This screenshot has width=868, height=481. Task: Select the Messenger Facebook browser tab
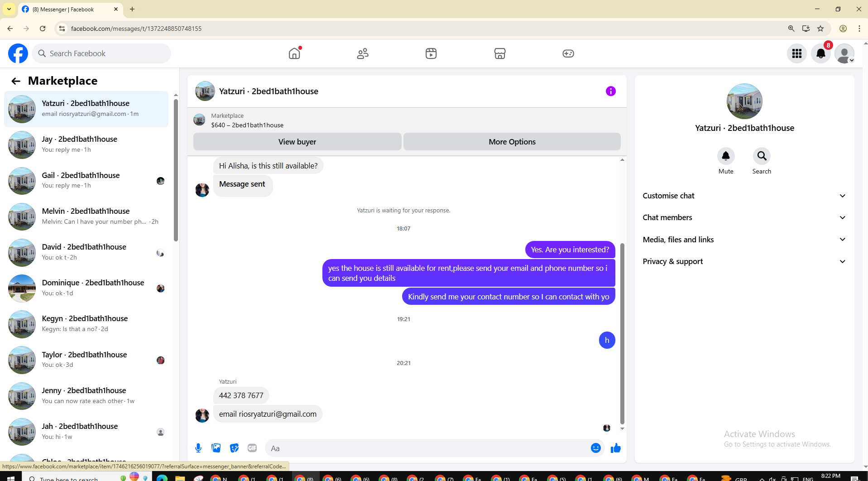(70, 9)
